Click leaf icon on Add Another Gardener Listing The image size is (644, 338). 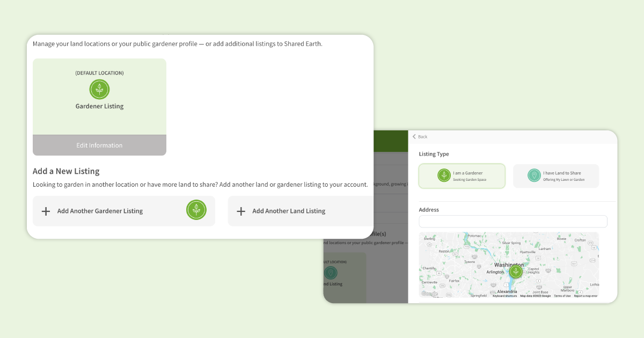[x=196, y=210]
